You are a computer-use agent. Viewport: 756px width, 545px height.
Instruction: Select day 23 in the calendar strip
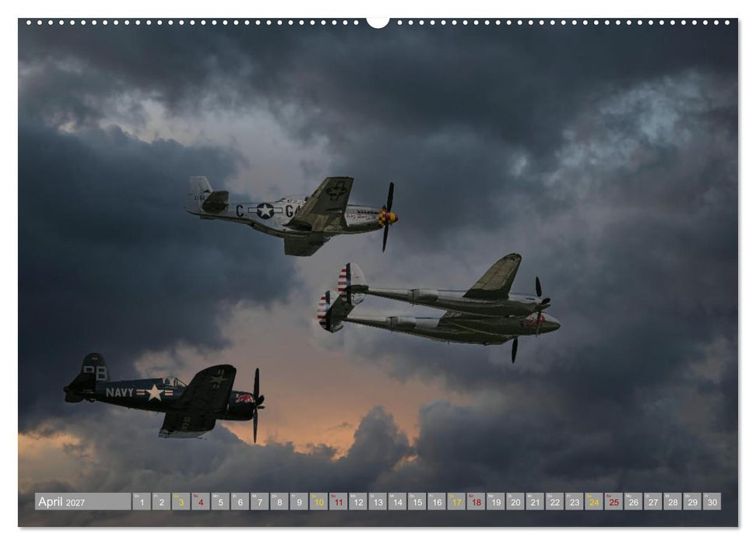coord(575,501)
